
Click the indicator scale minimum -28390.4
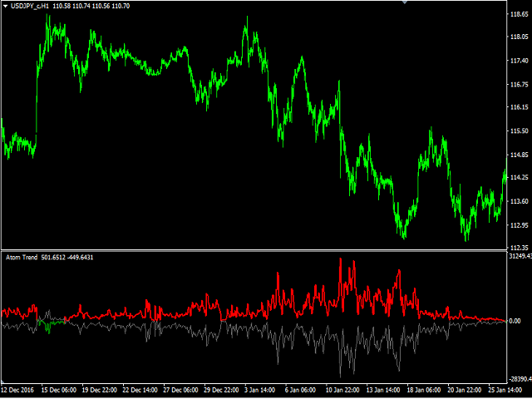coord(520,379)
